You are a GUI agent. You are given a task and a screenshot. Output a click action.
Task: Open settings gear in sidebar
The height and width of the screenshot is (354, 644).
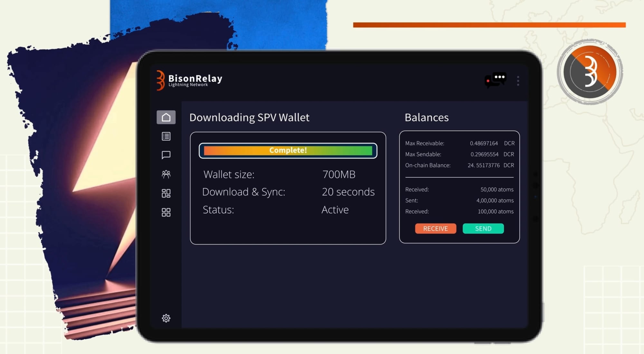[x=166, y=318]
